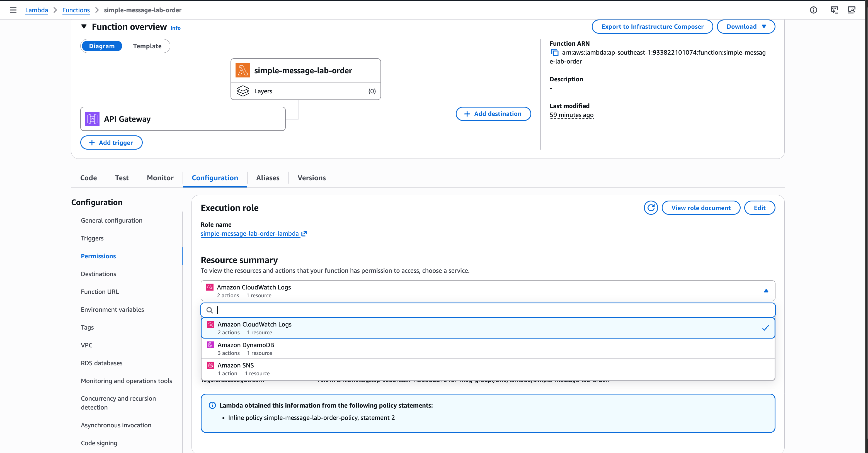The height and width of the screenshot is (453, 868).
Task: Open simple-message-lab-order-lambda role link
Action: (x=250, y=233)
